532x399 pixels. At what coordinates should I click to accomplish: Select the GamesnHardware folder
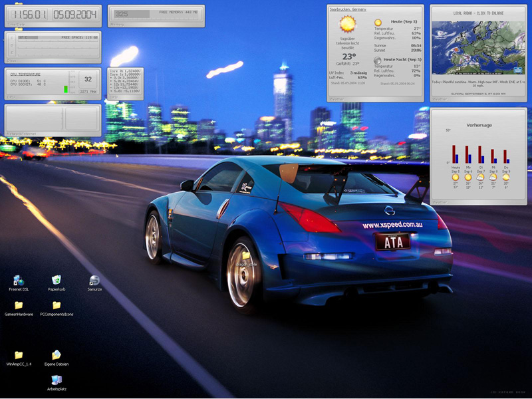(x=19, y=308)
